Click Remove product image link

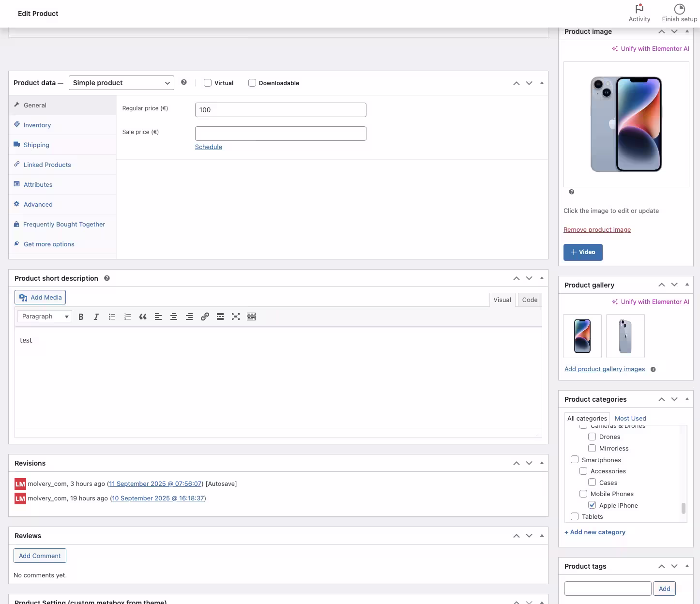[597, 230]
